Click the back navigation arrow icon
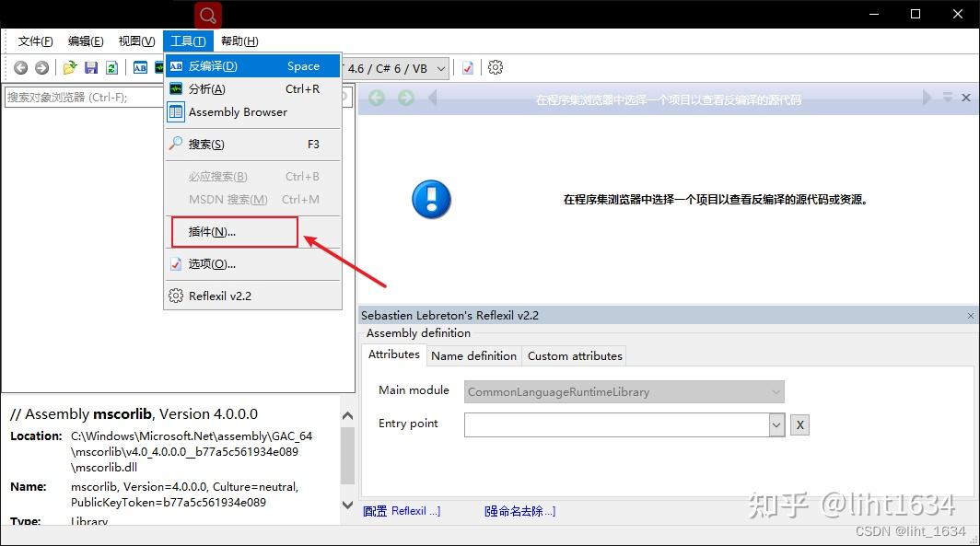This screenshot has width=980, height=546. tap(20, 67)
